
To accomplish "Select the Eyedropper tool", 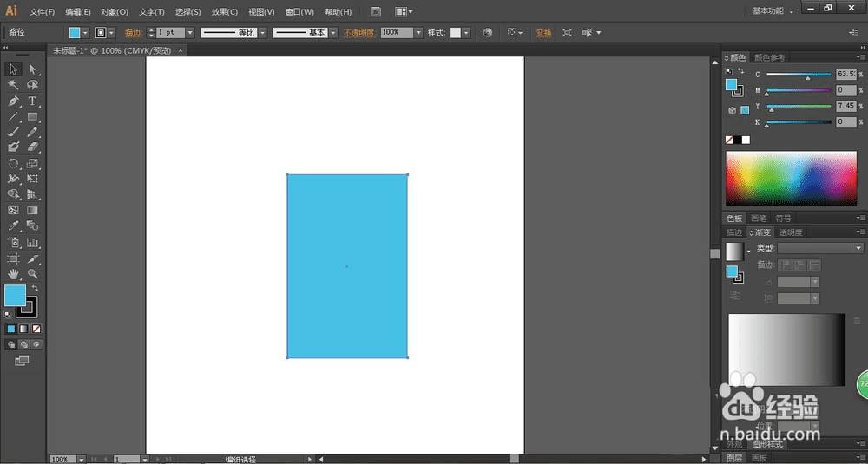I will pyautogui.click(x=14, y=226).
